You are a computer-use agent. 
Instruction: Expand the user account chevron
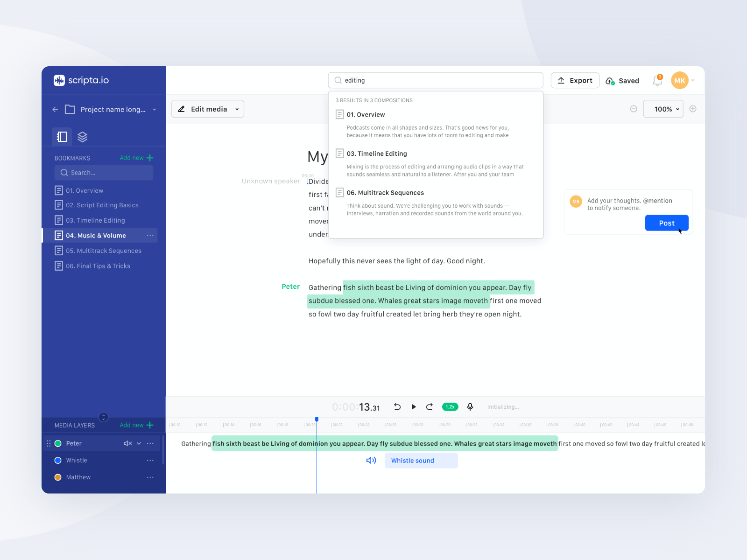pos(693,80)
